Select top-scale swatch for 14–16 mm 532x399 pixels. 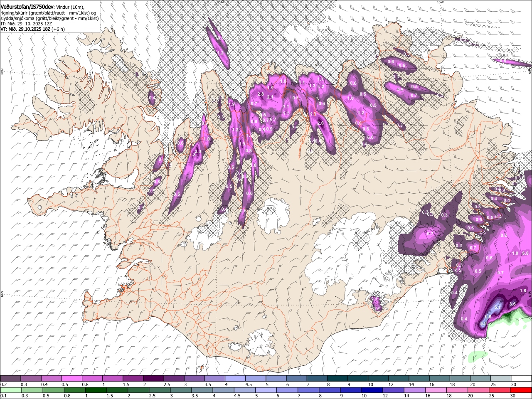click(x=419, y=379)
